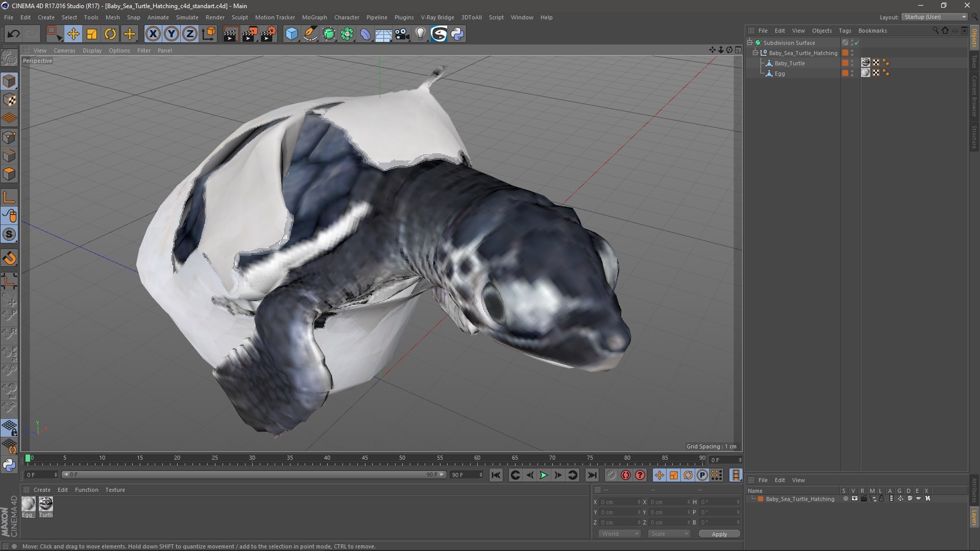Activate the Rotate tool
Viewport: 980px width, 551px height.
coord(110,34)
